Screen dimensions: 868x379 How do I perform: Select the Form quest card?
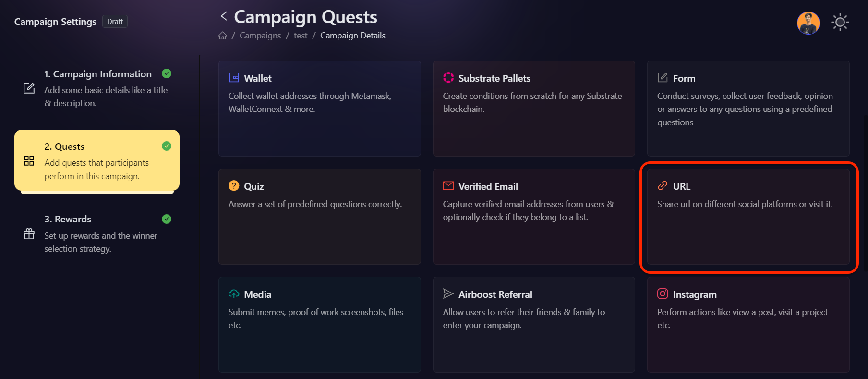(x=748, y=108)
